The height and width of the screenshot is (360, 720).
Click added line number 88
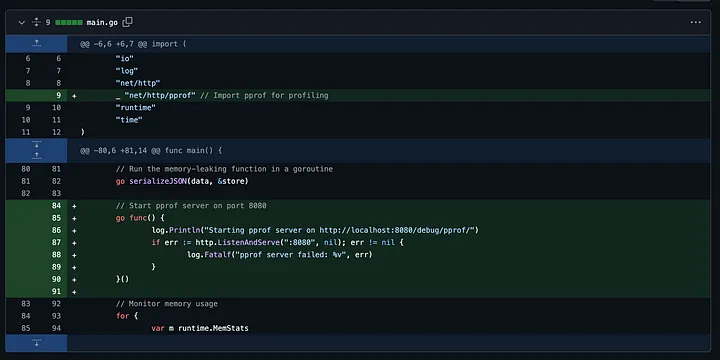tap(56, 255)
